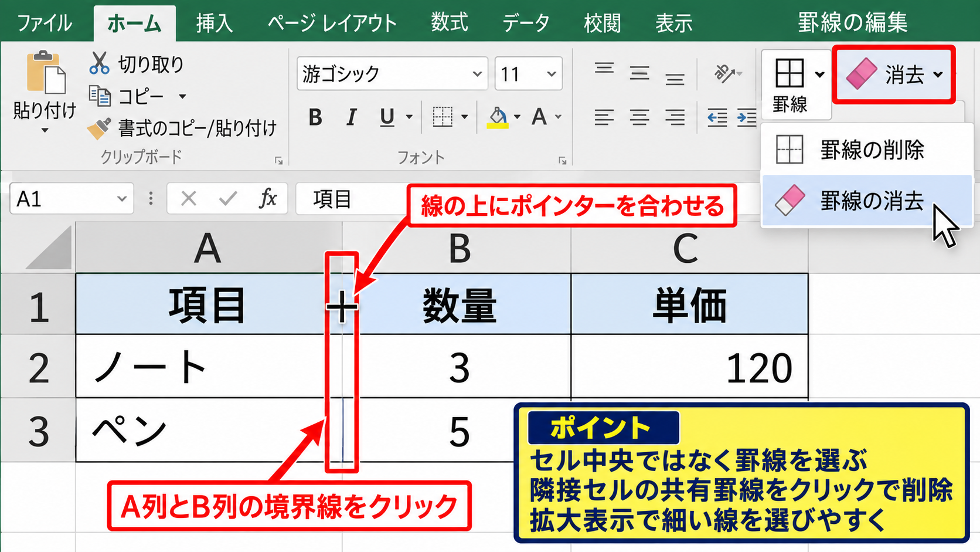Open the Name Box A1 dropdown
Viewport: 980px width, 552px height.
click(121, 199)
